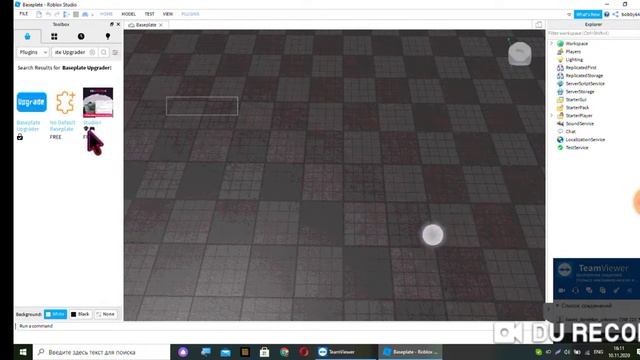Expand the StarterPlayer node in Explorer
Image resolution: width=640 pixels, height=360 pixels.
(551, 116)
